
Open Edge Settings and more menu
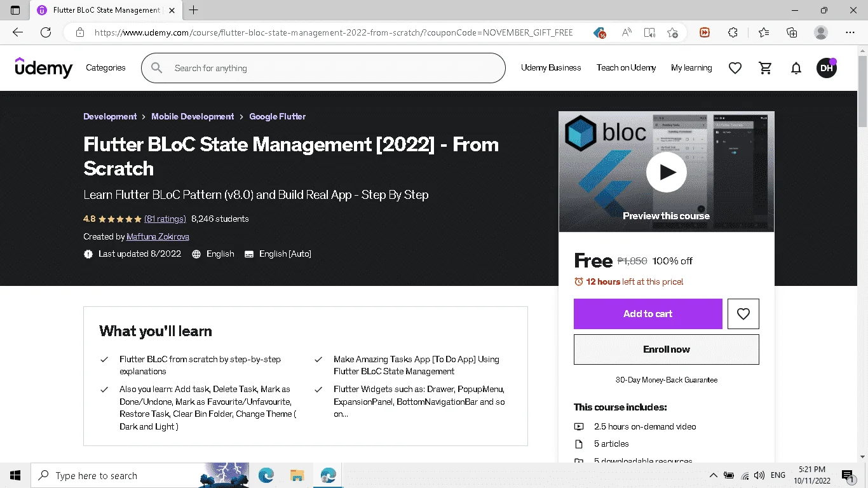tap(850, 32)
